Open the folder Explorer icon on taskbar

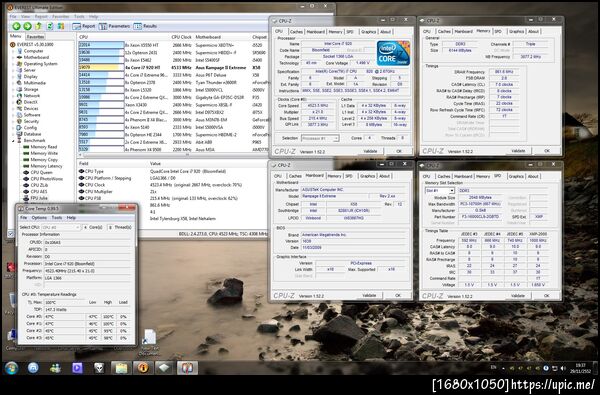click(121, 368)
